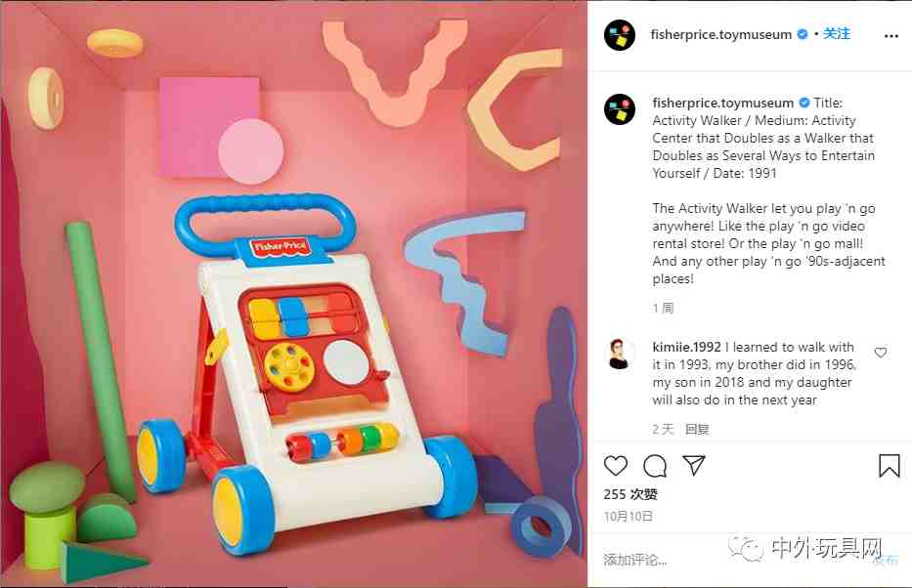Click the caption author's avatar
Viewport: 912px width, 588px height.
pos(620,109)
